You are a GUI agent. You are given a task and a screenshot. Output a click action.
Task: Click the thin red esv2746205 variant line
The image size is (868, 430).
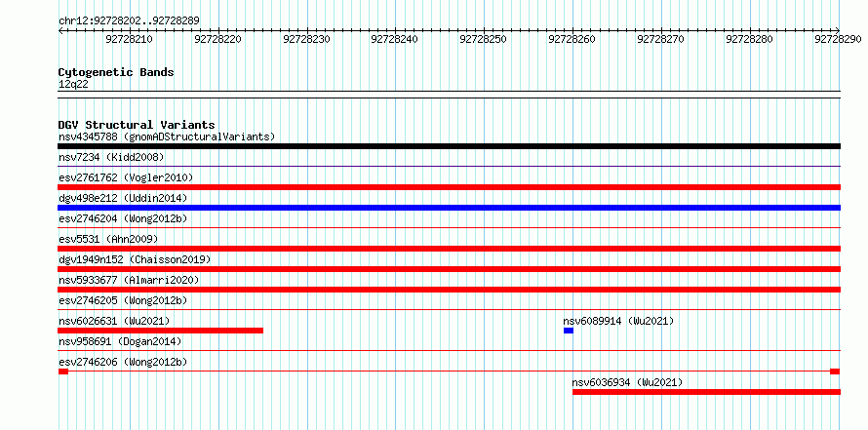(449, 309)
